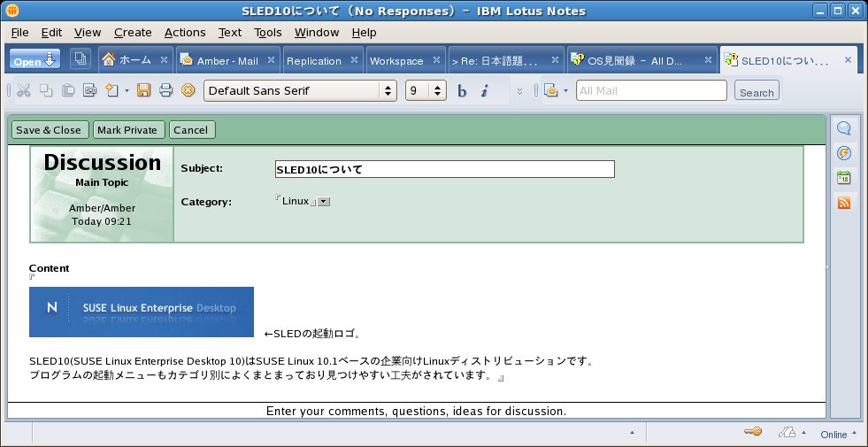Collapse the sidebar using its edge arrow handle

click(828, 267)
